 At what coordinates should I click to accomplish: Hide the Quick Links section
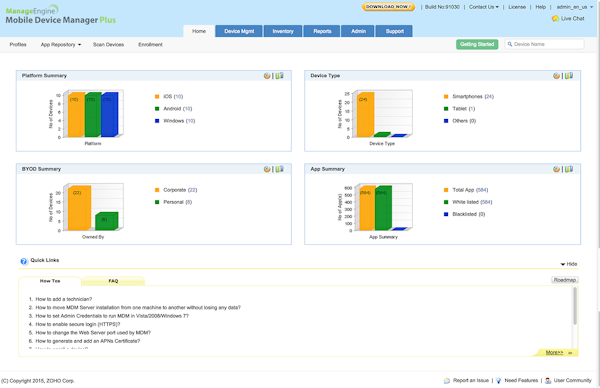pos(569,264)
